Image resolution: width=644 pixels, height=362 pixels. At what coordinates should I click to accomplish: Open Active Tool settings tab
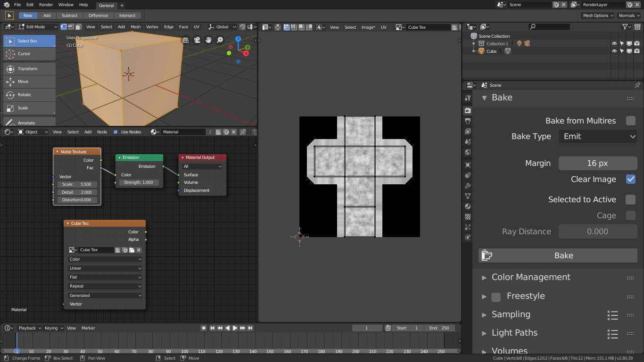coord(468,98)
